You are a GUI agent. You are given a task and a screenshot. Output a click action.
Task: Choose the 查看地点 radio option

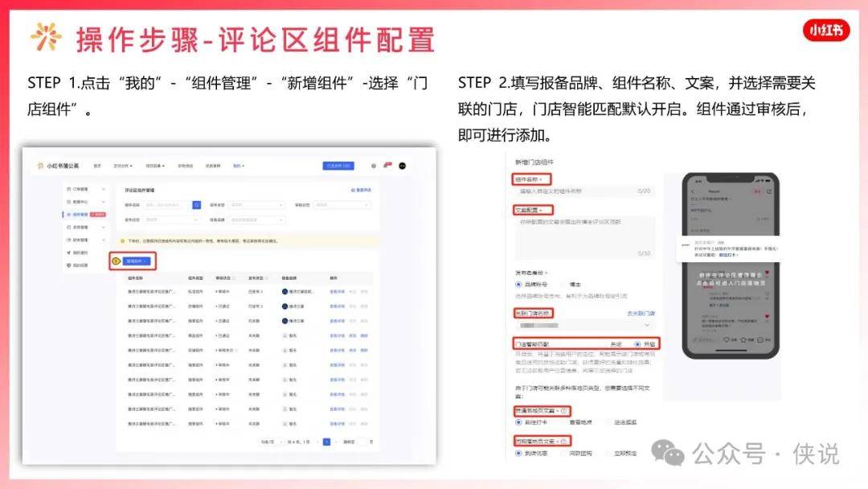tap(564, 422)
